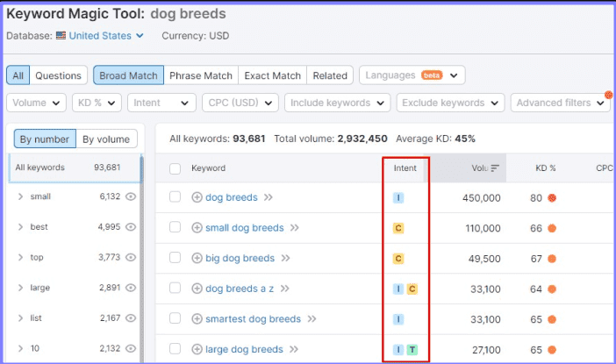The height and width of the screenshot is (364, 616).
Task: Switch to Related tab
Action: click(x=330, y=75)
